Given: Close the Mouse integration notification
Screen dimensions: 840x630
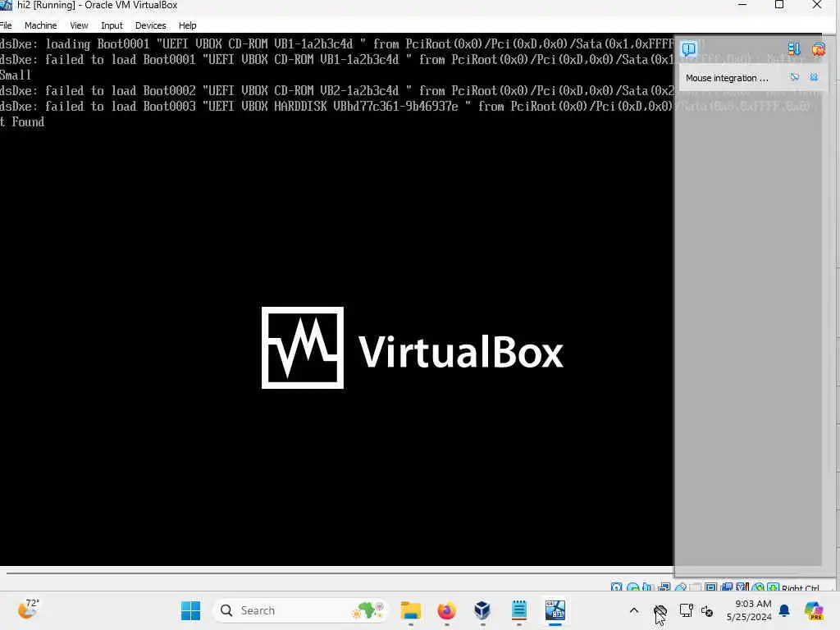Looking at the screenshot, I should (814, 78).
